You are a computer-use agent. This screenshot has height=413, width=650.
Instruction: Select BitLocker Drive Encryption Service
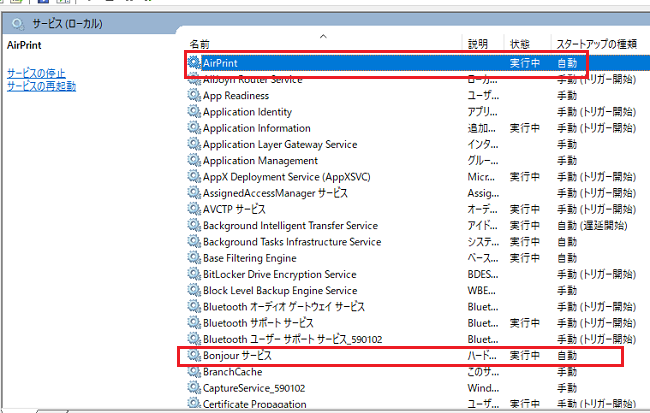coord(279,274)
